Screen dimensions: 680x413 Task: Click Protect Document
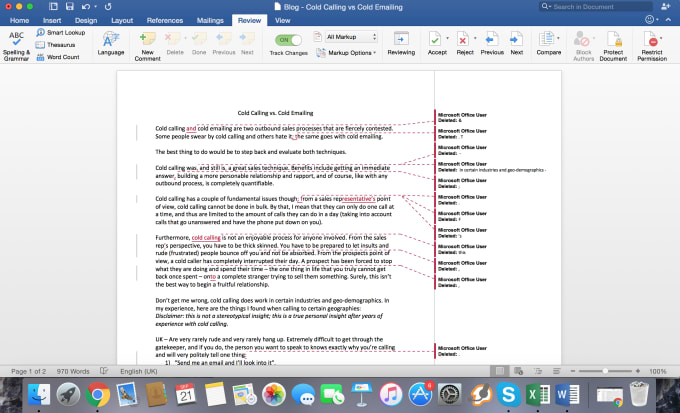(613, 46)
